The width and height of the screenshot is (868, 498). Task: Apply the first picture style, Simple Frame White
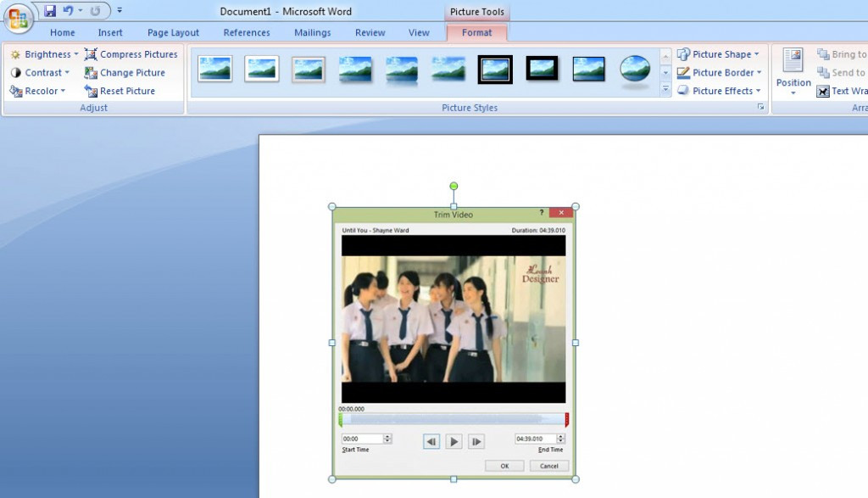click(214, 70)
